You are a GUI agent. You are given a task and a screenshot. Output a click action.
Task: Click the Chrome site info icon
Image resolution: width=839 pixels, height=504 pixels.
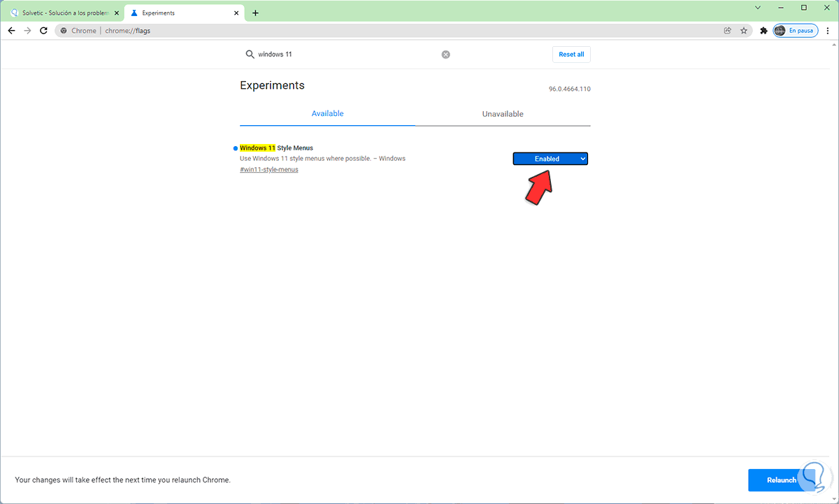coord(64,31)
